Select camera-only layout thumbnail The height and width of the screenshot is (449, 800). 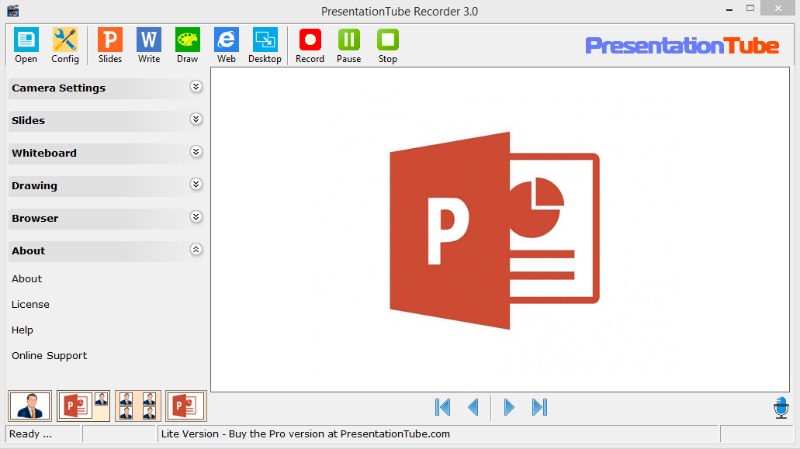(31, 406)
